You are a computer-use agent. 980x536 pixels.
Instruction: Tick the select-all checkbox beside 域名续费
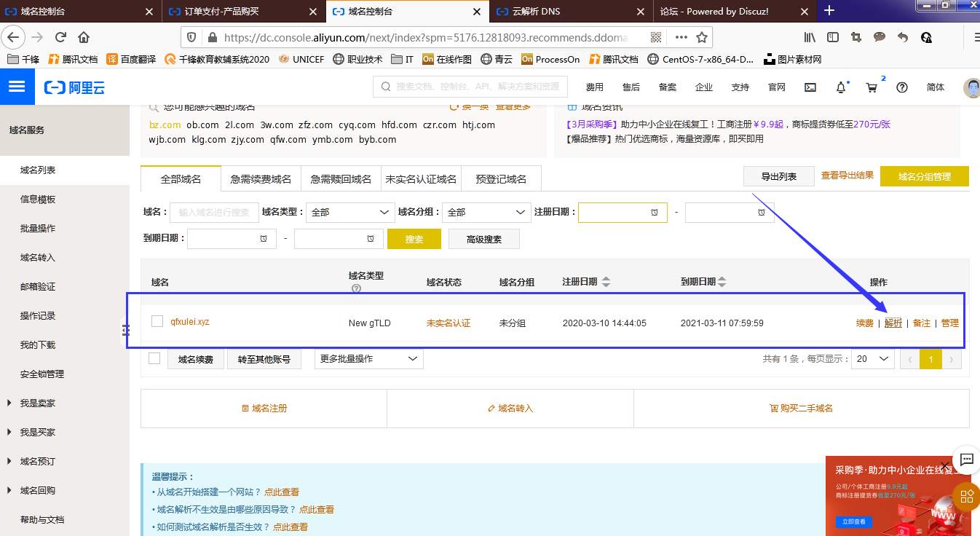tap(154, 358)
